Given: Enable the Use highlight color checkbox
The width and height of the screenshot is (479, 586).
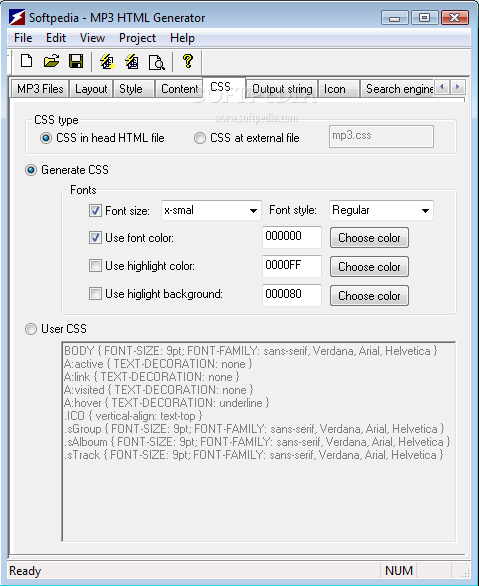Looking at the screenshot, I should point(95,266).
